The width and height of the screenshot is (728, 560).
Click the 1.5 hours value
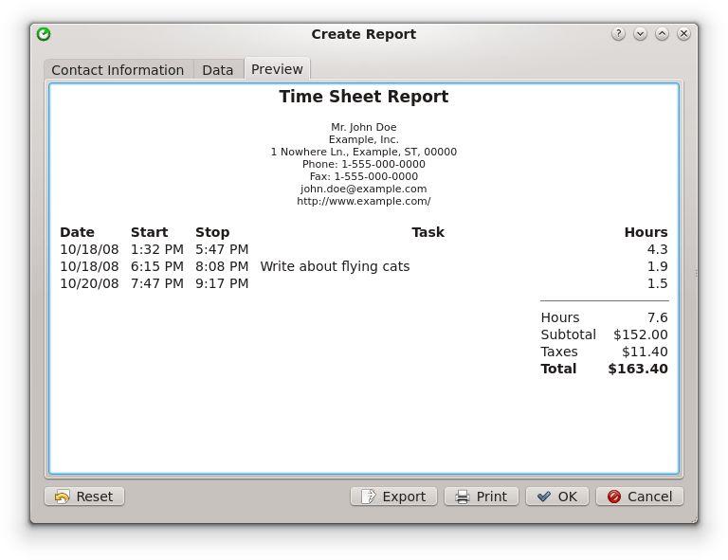tap(658, 283)
